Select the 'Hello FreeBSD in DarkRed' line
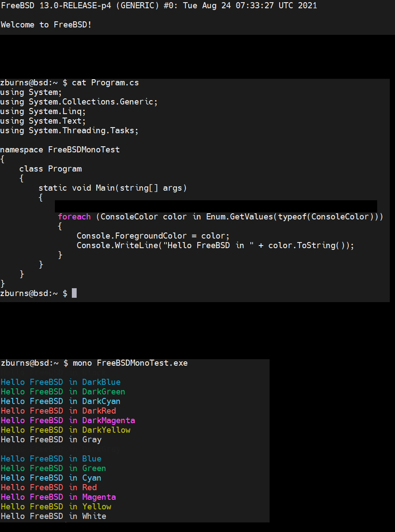Viewport: 395px width, 532px height. coord(58,411)
